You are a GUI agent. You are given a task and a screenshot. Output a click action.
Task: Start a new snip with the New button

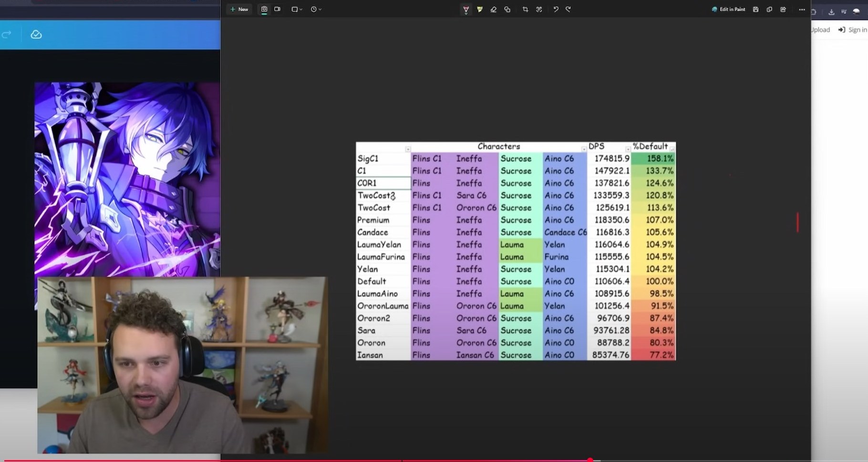coord(239,9)
